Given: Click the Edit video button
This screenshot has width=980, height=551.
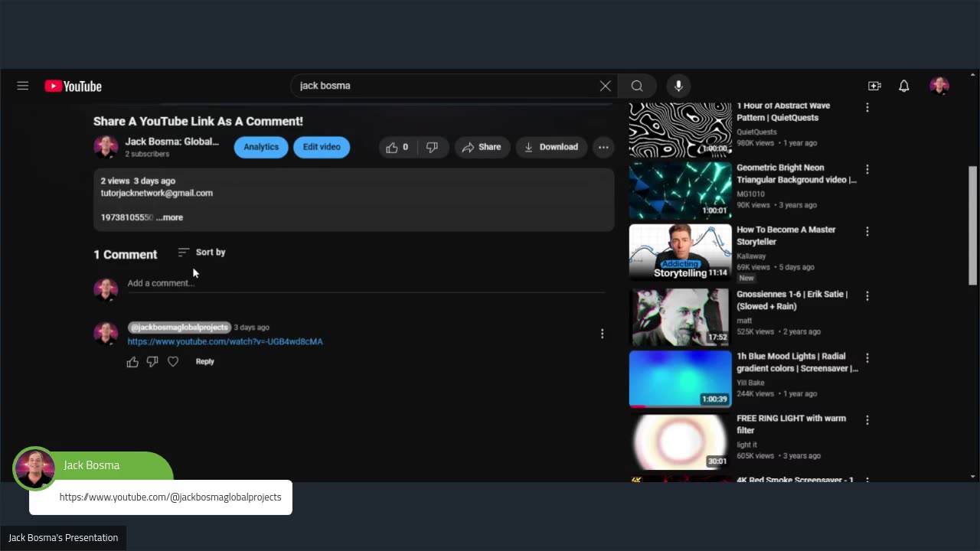Looking at the screenshot, I should tap(322, 147).
